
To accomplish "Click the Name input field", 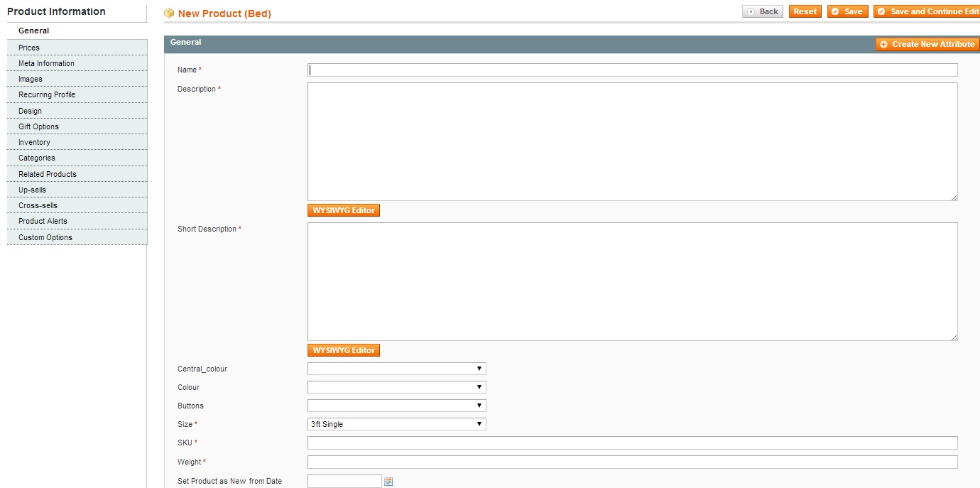I will (x=632, y=70).
